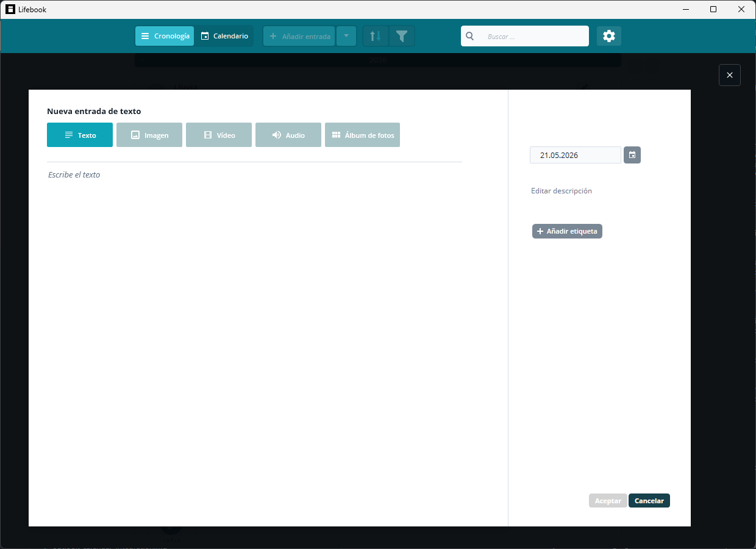
Task: Click the Aceptar button
Action: [x=608, y=501]
